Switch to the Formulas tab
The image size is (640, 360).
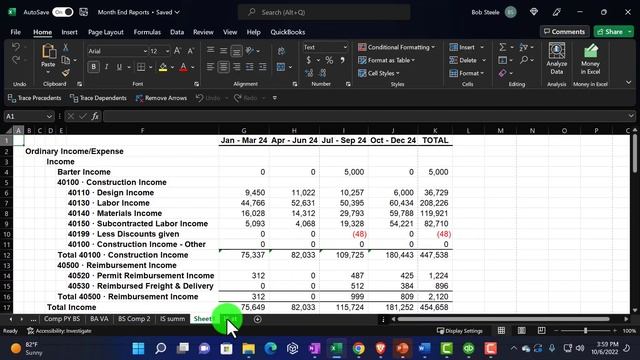[147, 32]
